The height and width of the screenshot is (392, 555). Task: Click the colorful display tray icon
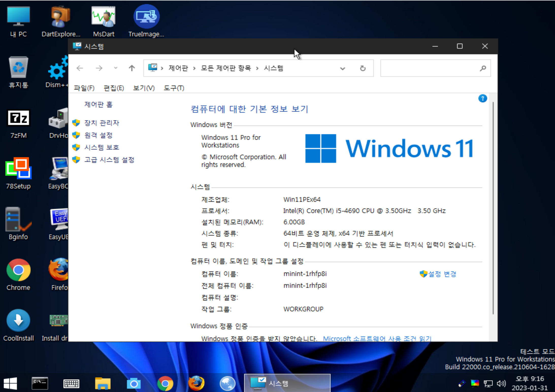coord(475,383)
